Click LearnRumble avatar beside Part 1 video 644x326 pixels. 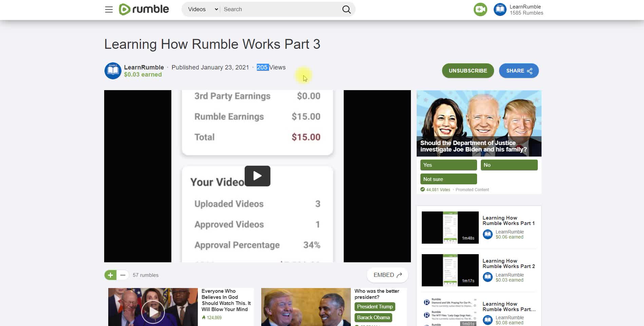(488, 234)
